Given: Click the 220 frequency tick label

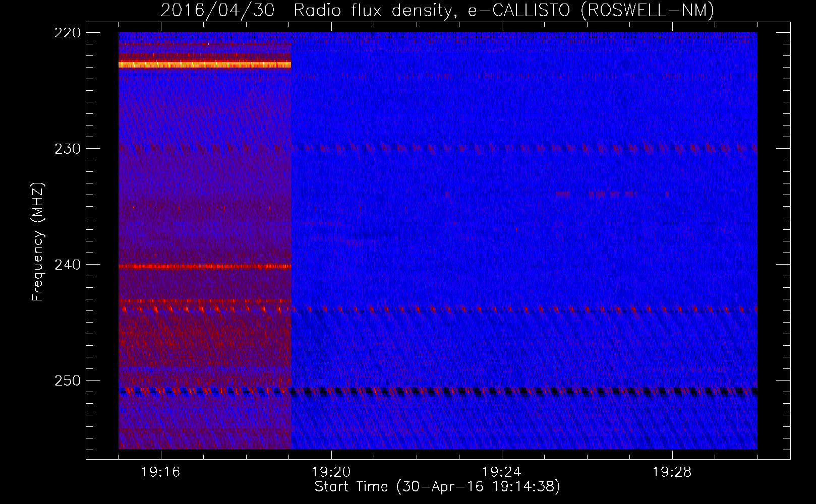Looking at the screenshot, I should pos(68,33).
